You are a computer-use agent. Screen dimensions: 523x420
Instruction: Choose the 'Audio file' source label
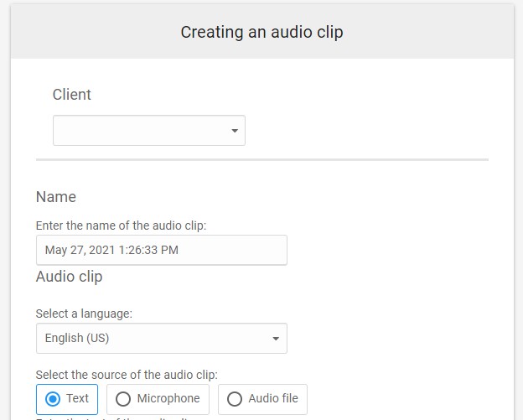tap(273, 399)
